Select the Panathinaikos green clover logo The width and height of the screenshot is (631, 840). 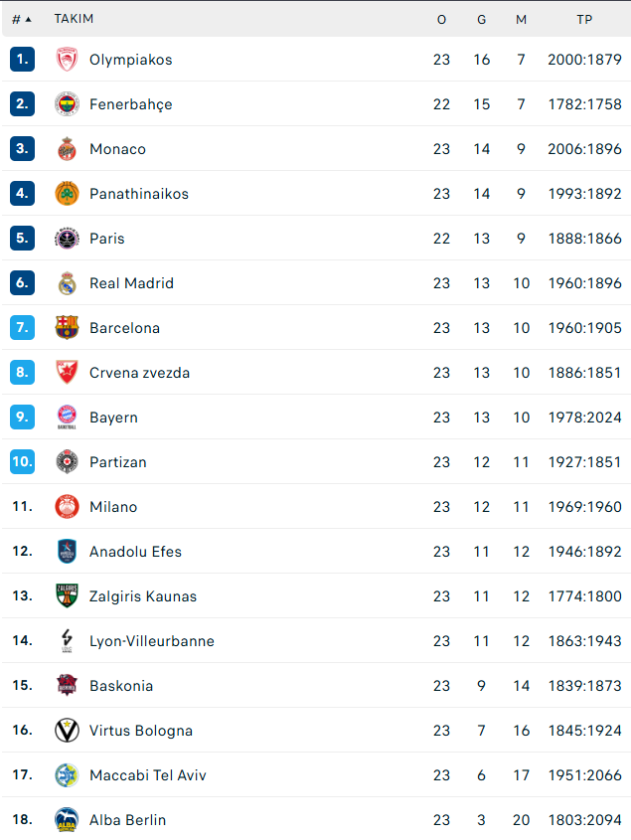point(67,194)
